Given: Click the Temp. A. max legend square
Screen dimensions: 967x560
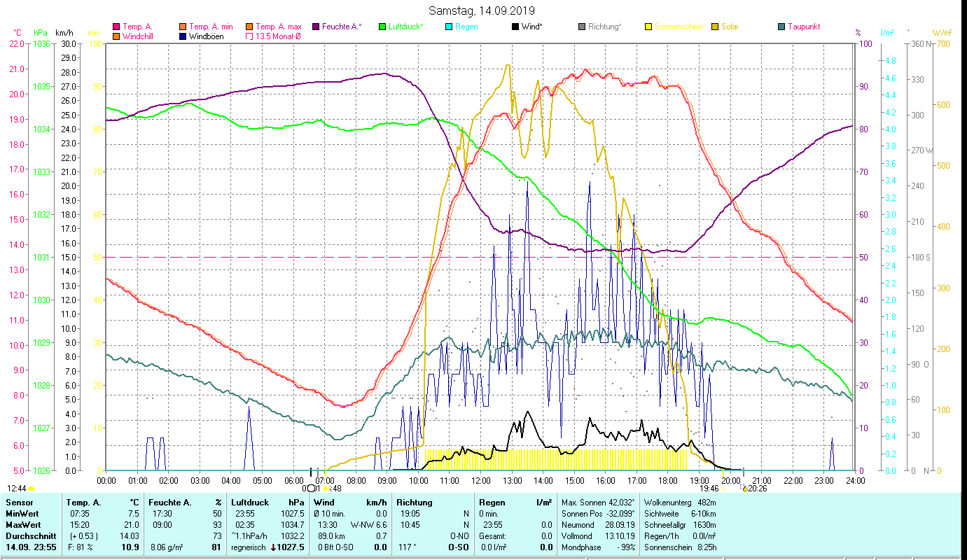Looking at the screenshot, I should 249,27.
